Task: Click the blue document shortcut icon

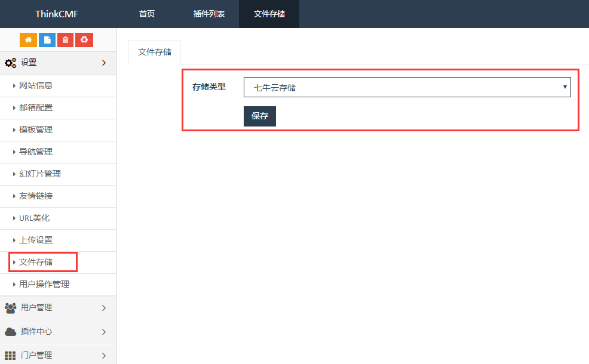Action: tap(47, 40)
